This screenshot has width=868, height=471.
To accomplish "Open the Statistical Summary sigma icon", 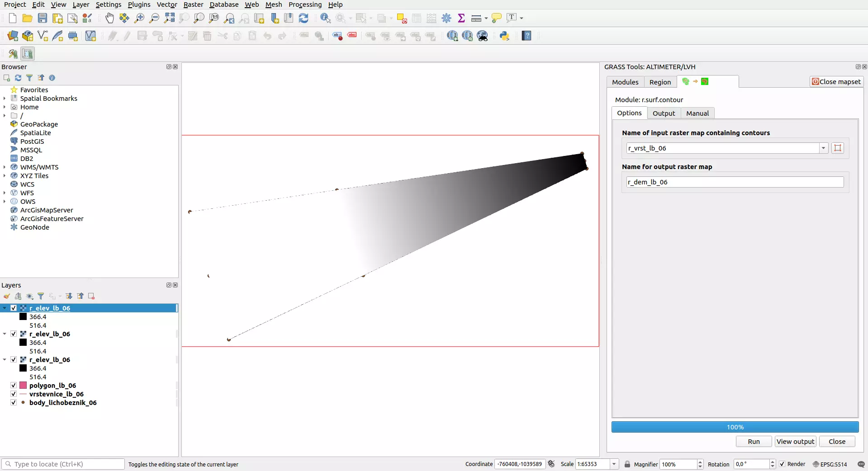I will pyautogui.click(x=461, y=18).
